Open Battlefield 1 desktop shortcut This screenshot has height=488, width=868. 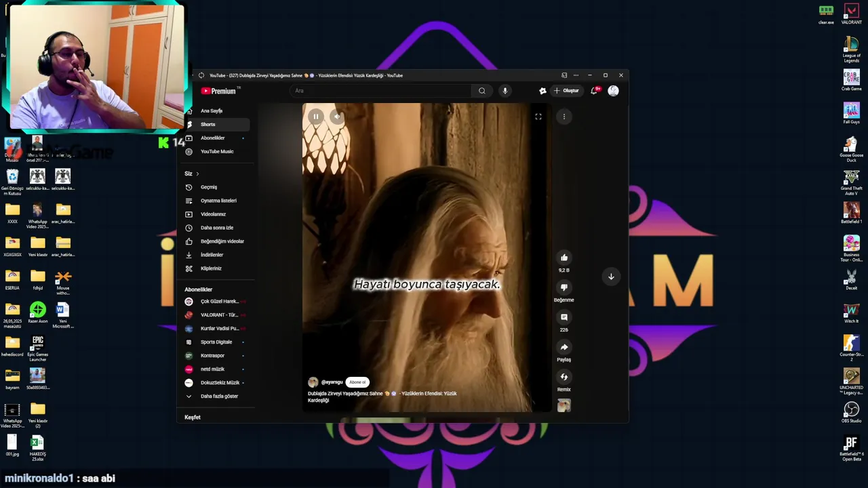[x=851, y=213]
